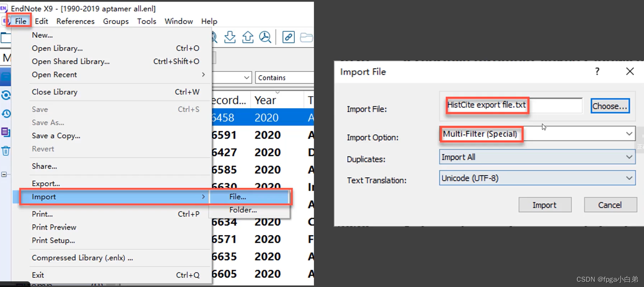Screen dimensions: 644x287
Task: Select the record row 6427
Action: (x=263, y=152)
